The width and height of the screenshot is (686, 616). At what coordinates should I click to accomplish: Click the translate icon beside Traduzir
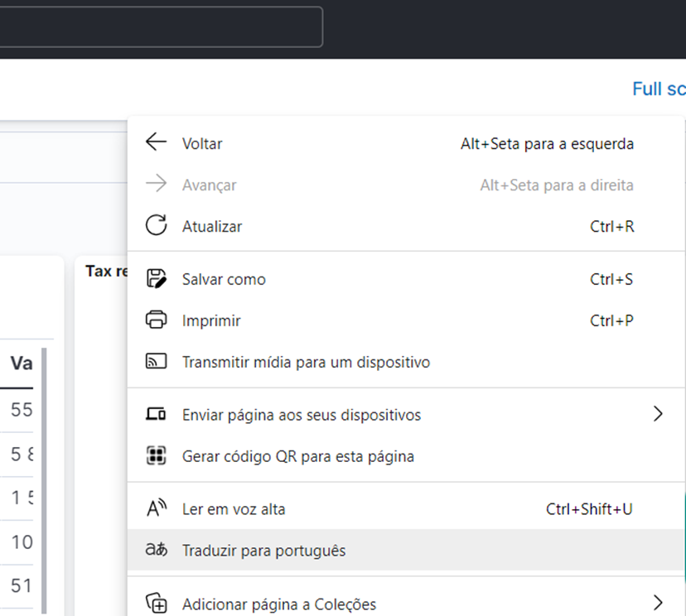coord(157,549)
